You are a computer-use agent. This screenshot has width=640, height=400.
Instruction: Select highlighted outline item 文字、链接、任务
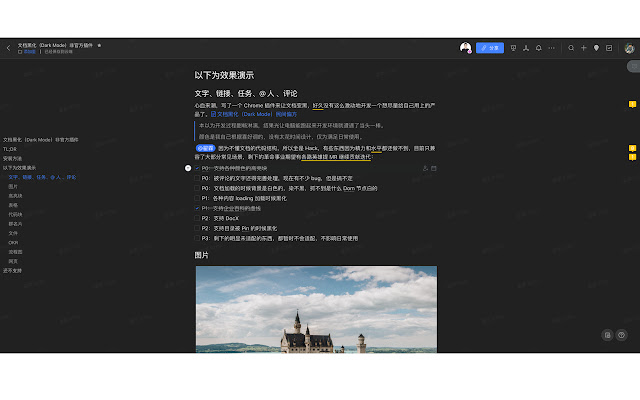tap(42, 177)
